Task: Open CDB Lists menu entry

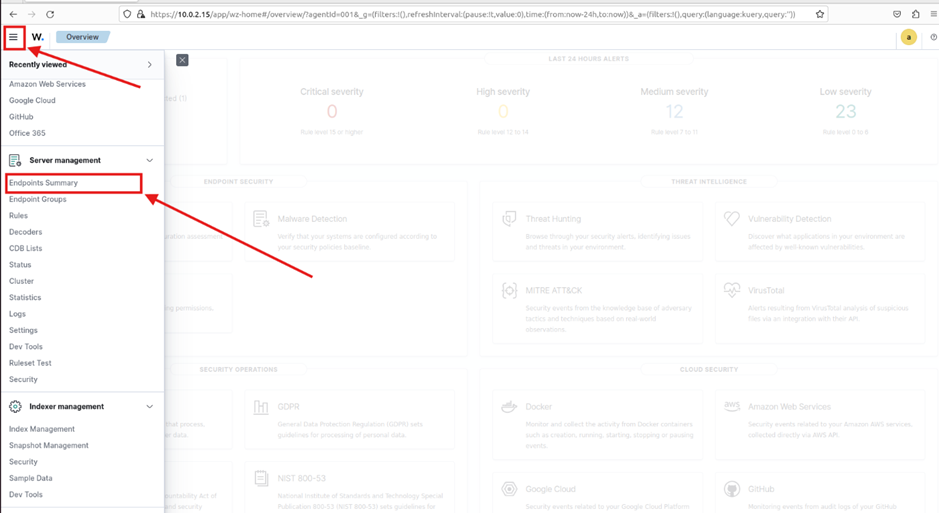Action: click(x=26, y=248)
